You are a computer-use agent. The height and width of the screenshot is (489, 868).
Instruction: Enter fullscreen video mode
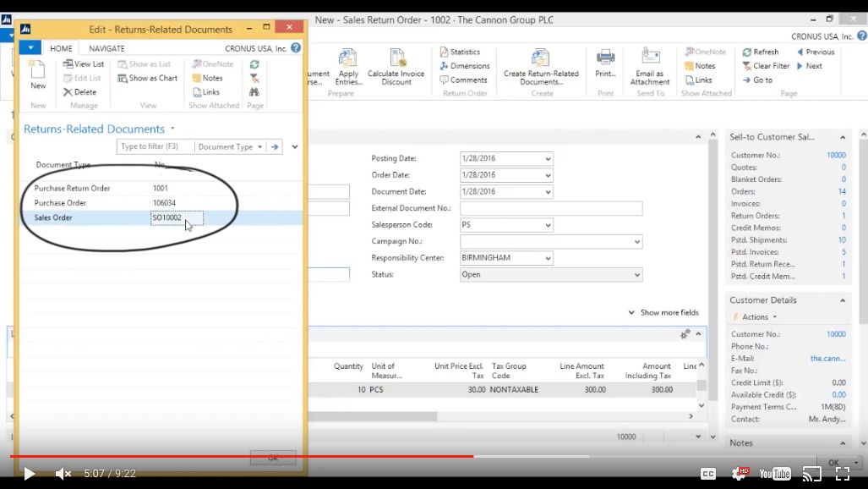[x=842, y=474]
